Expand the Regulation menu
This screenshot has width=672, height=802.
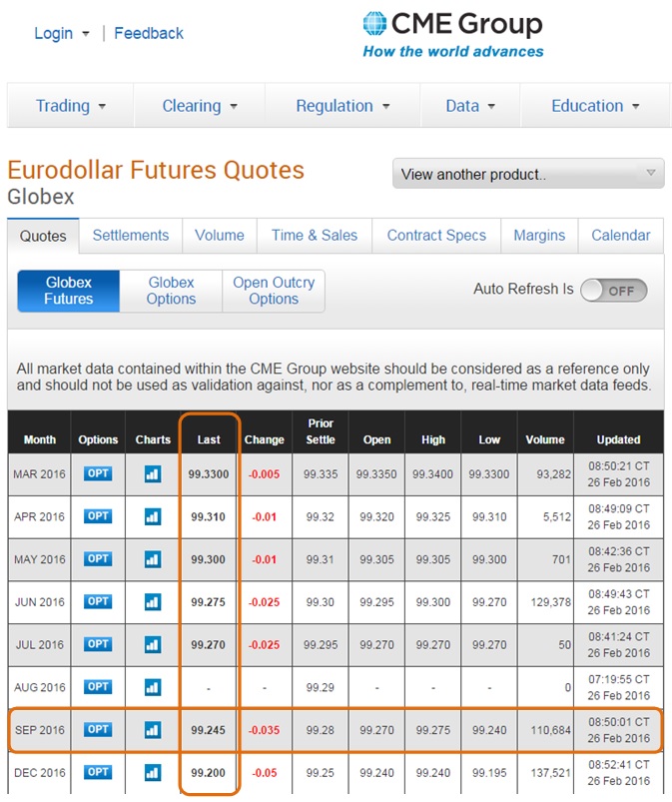[342, 106]
